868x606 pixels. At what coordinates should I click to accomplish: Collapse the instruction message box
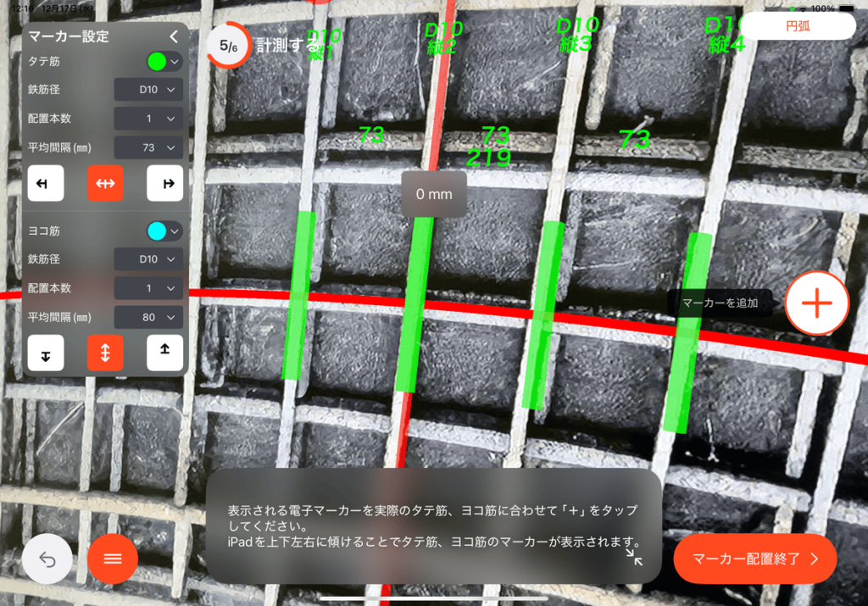[x=634, y=556]
